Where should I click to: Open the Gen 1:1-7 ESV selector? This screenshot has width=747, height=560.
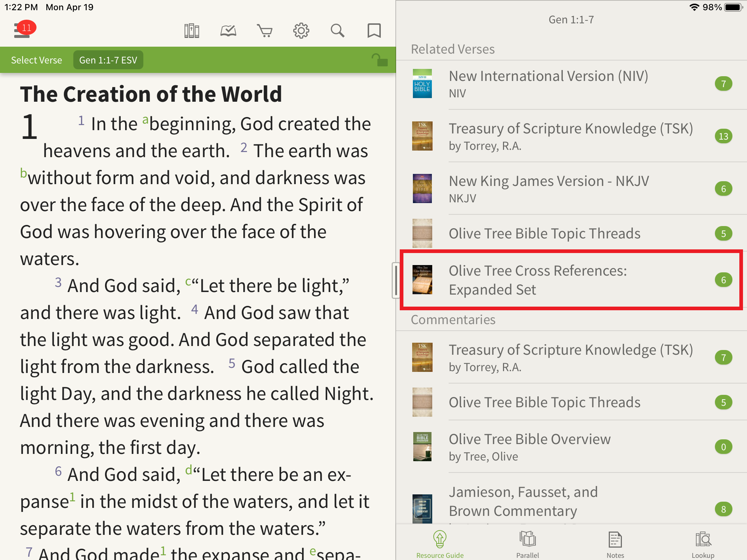[108, 60]
